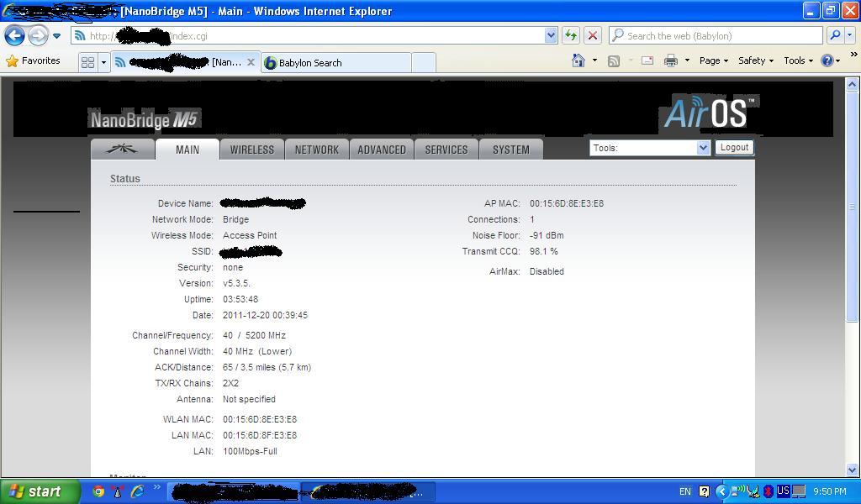Expand the address bar history dropdown
861x504 pixels.
551,35
